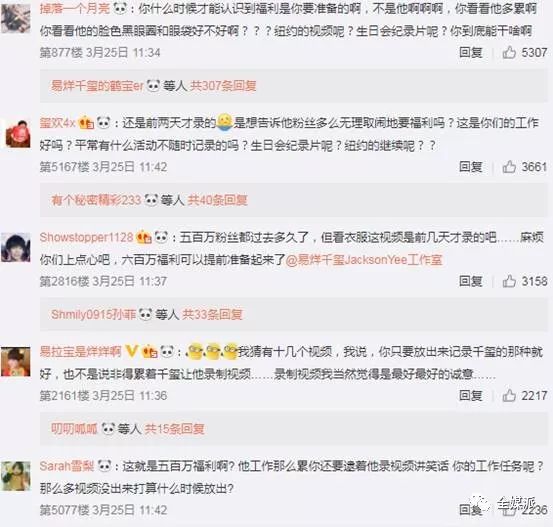Click thumbs-up on comment with 3661 likes
553x527 pixels.
pos(509,166)
